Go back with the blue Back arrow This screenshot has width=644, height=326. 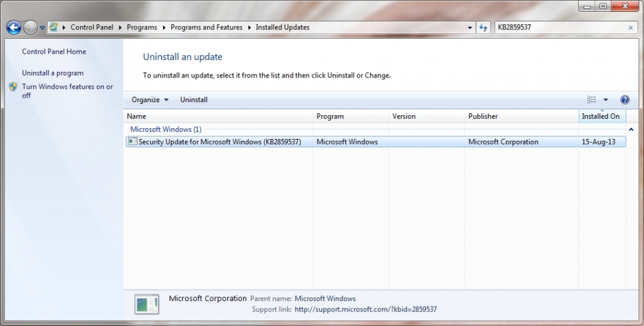tap(14, 28)
